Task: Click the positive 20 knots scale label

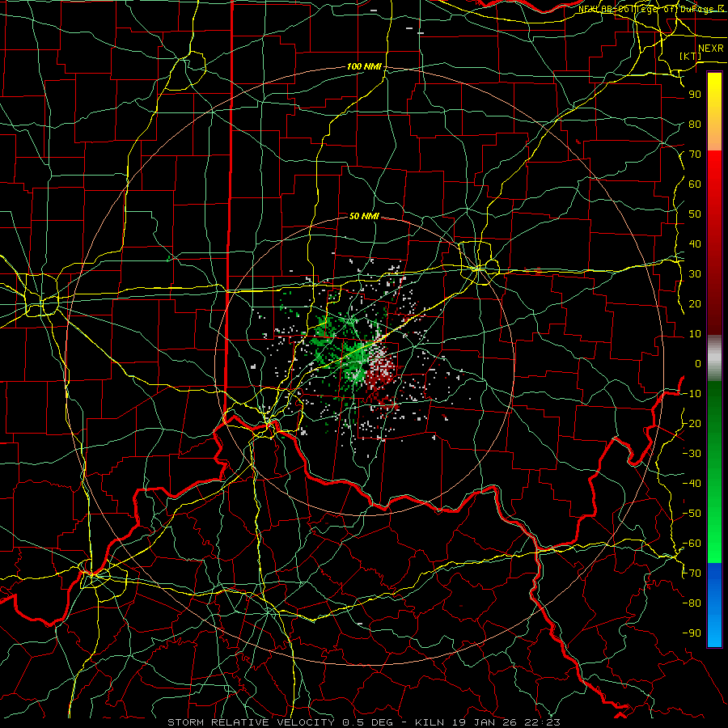Action: (x=695, y=304)
